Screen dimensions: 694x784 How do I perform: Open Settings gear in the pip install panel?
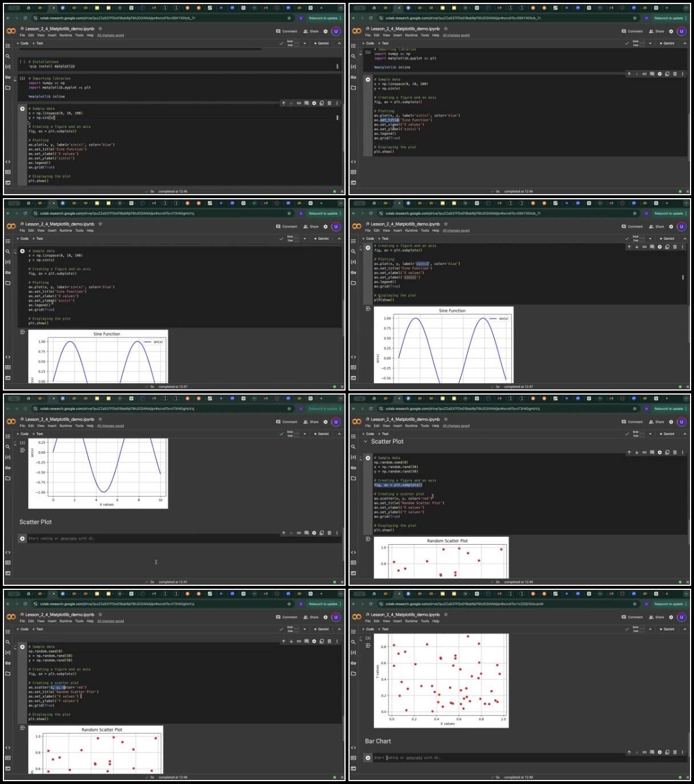(x=326, y=31)
